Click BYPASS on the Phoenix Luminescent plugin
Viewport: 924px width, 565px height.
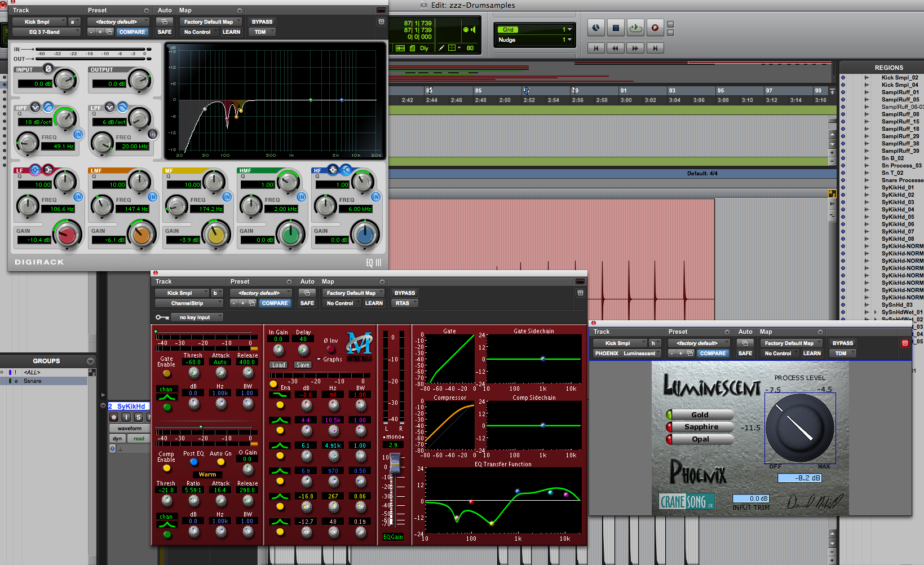click(x=842, y=343)
